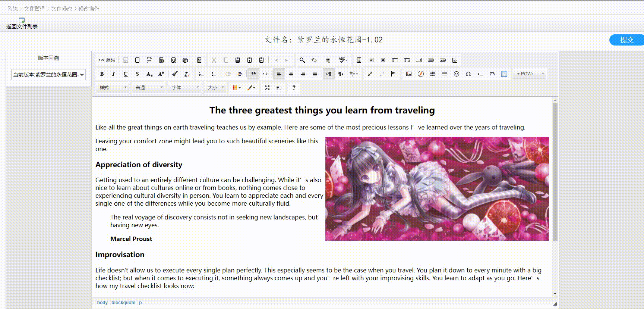Open the document properties dialog
This screenshot has height=309, width=644.
[161, 60]
